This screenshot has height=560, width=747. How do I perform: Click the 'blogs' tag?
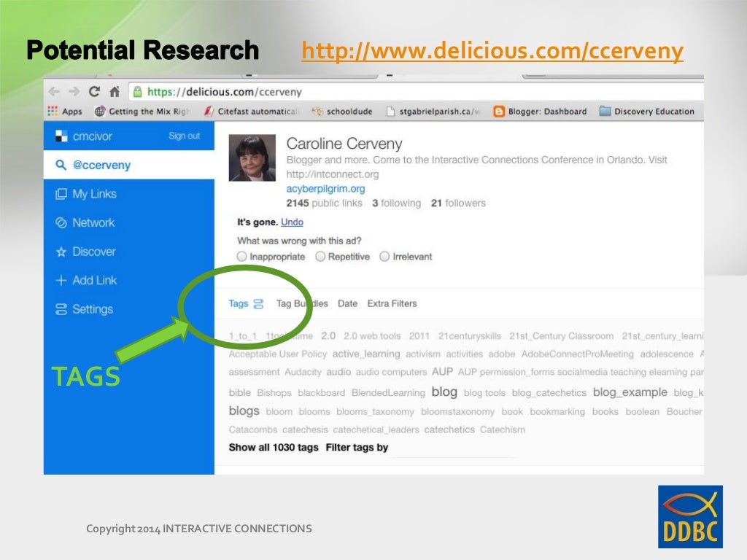(244, 411)
